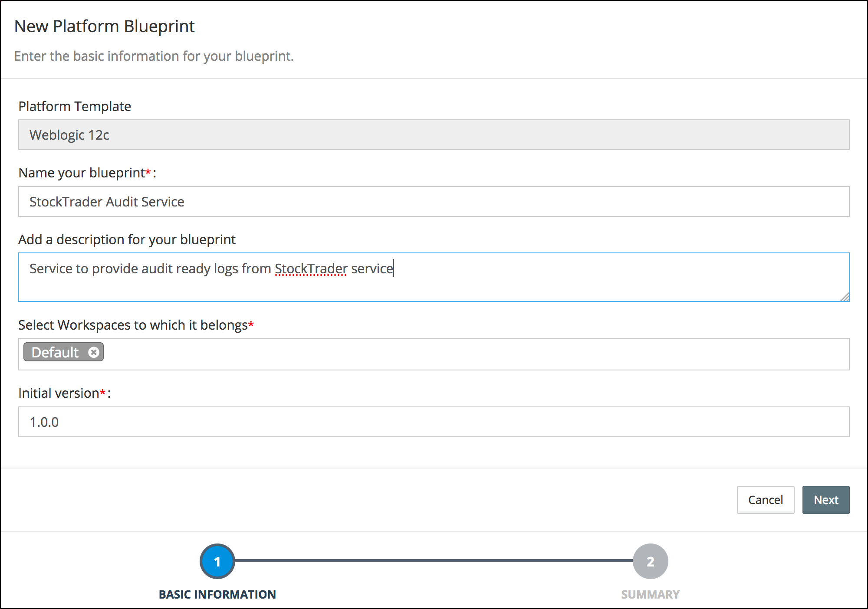Remove the Default workspace tag
Viewport: 868px width, 609px height.
click(x=94, y=352)
